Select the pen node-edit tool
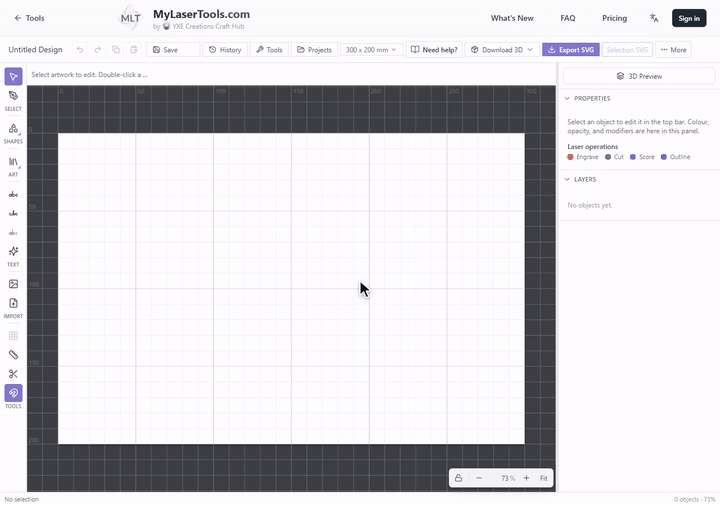Viewport: 720px width, 506px height. point(13,96)
